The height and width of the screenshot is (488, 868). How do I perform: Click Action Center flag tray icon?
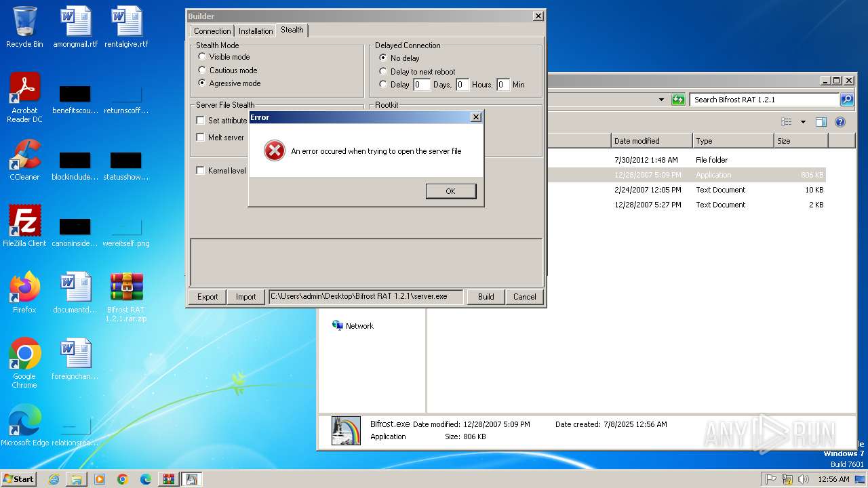click(771, 479)
